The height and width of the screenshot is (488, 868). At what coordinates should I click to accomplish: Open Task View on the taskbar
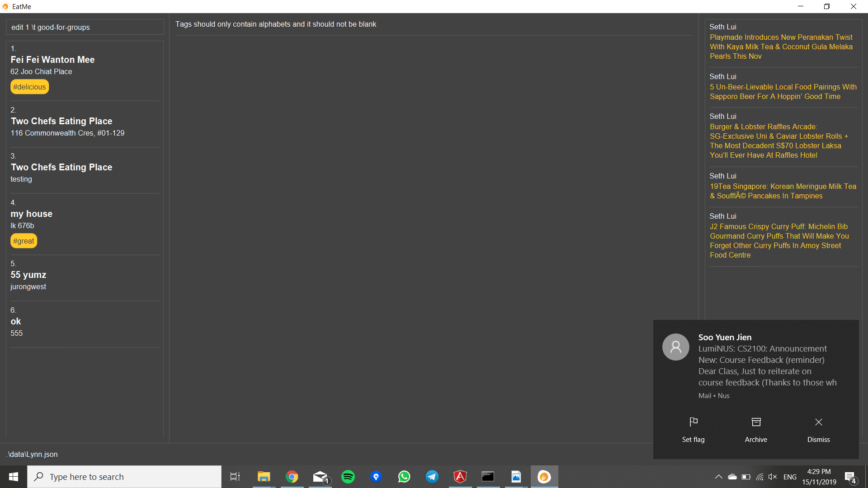[235, 477]
